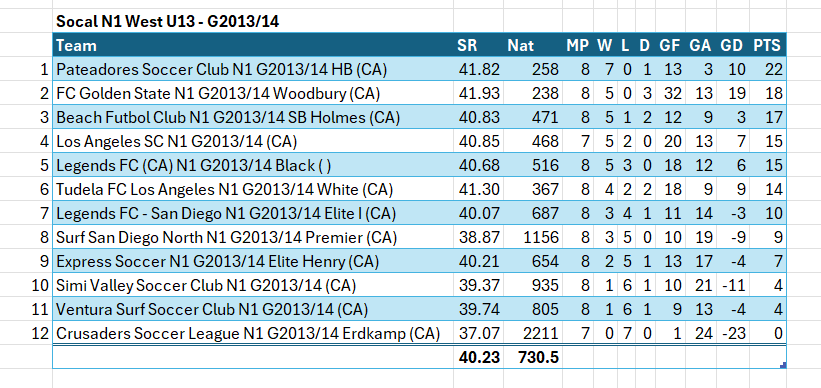Image resolution: width=821 pixels, height=388 pixels.
Task: Select the FC Golden State Woodbury cell
Action: tap(253, 93)
